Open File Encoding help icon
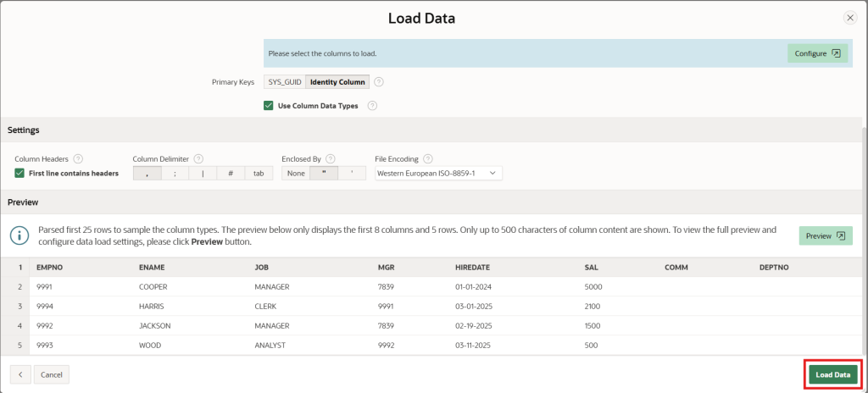Screen dimensions: 868x393 pyautogui.click(x=428, y=159)
